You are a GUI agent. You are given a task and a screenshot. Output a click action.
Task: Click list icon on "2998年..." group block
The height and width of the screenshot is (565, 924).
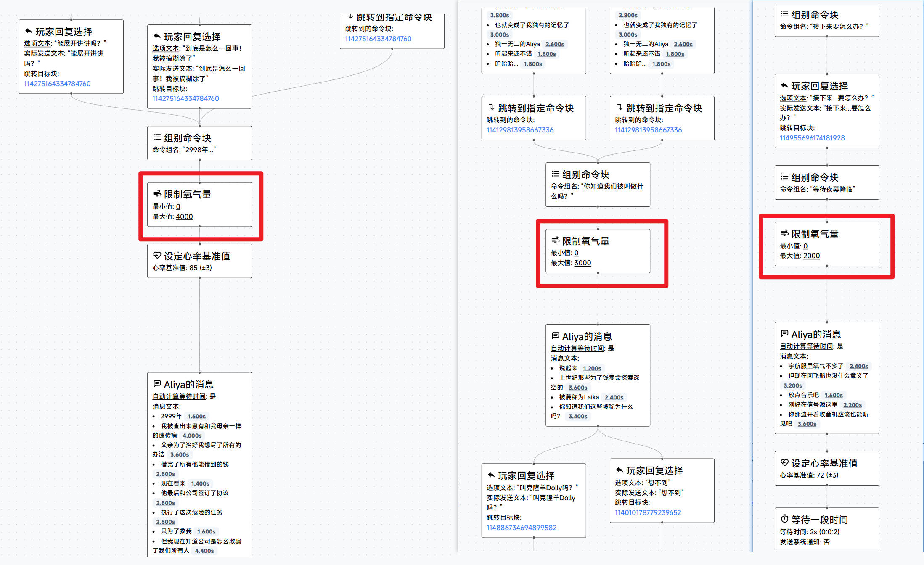(157, 137)
